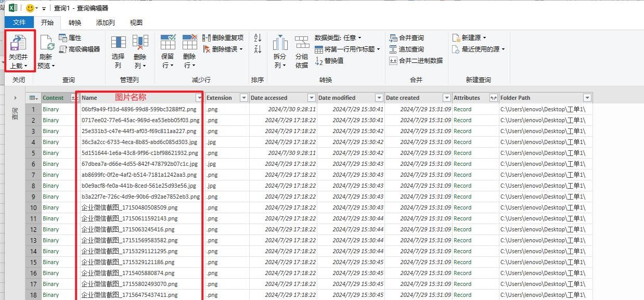Select the .jpg extension cell in row 6
The height and width of the screenshot is (300, 644).
tap(227, 164)
